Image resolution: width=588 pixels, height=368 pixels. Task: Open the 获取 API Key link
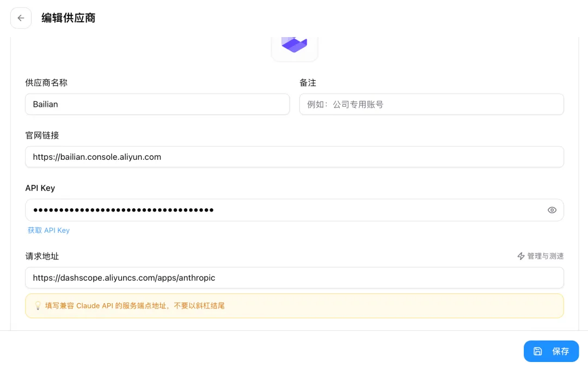tap(48, 230)
